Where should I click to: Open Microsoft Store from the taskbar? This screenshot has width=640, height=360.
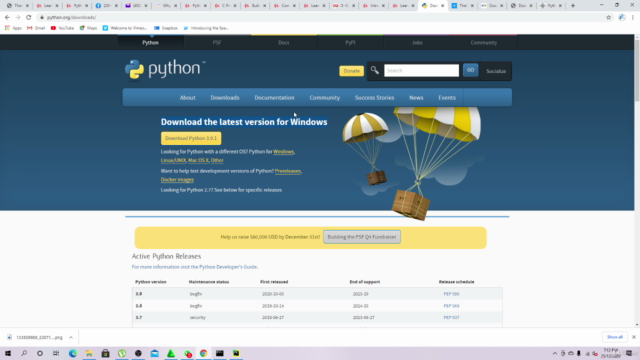click(x=105, y=353)
